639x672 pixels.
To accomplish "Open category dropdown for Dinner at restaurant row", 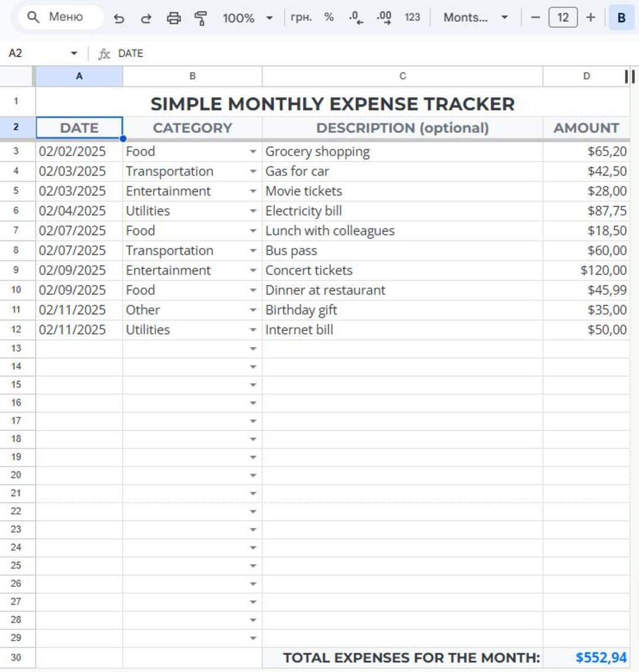I will coord(253,290).
